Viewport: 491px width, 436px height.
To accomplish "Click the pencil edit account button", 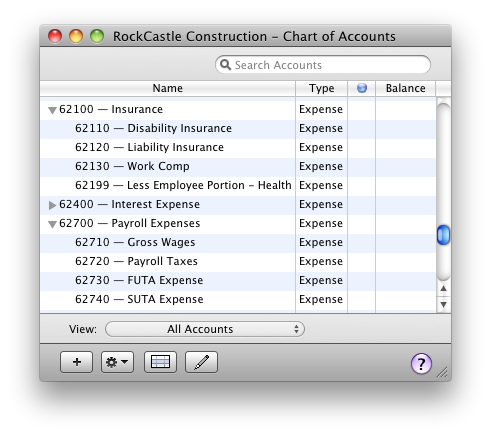I will 201,362.
